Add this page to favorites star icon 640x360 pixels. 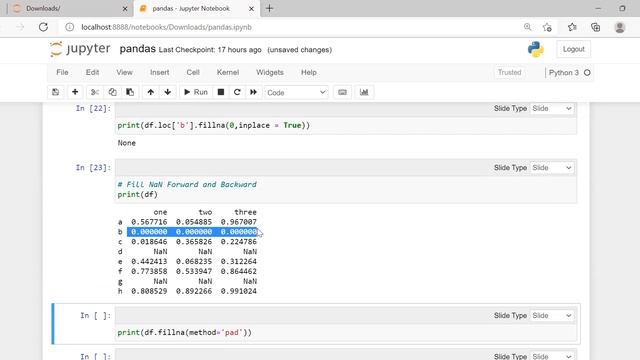(547, 27)
